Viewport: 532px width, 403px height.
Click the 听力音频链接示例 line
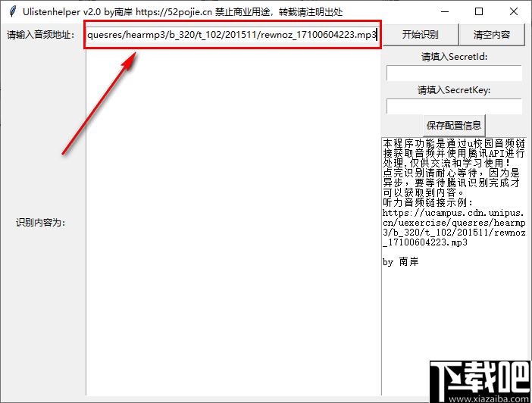pyautogui.click(x=427, y=202)
